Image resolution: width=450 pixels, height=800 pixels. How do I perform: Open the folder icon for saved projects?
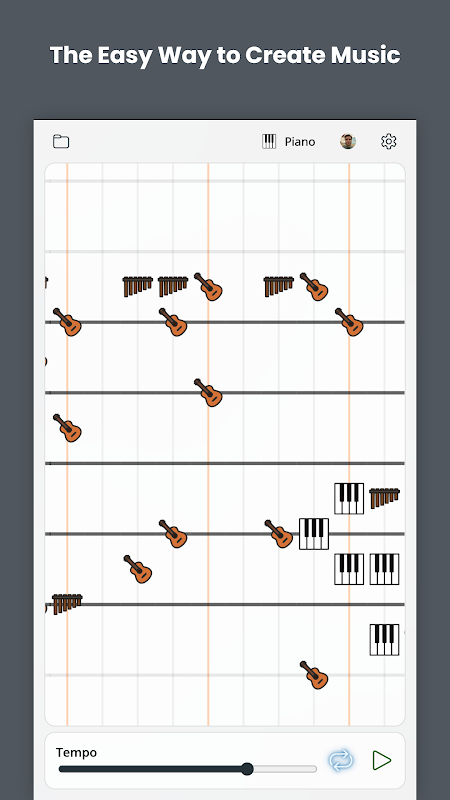pos(61,141)
